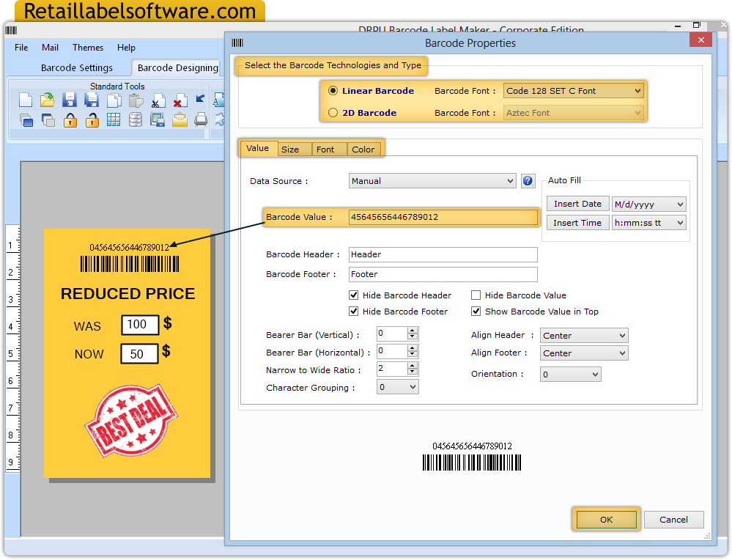Viewport: 732px width, 560px height.
Task: Open the Themes menu
Action: tap(87, 47)
